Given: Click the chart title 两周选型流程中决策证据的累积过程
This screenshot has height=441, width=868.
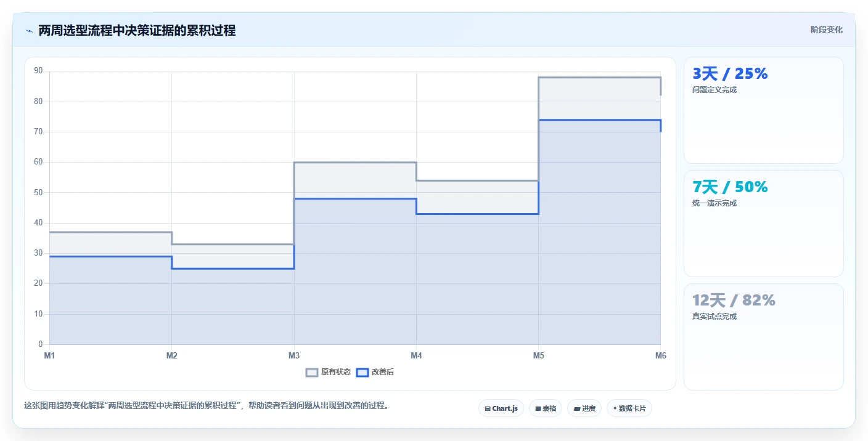Looking at the screenshot, I should pos(137,30).
